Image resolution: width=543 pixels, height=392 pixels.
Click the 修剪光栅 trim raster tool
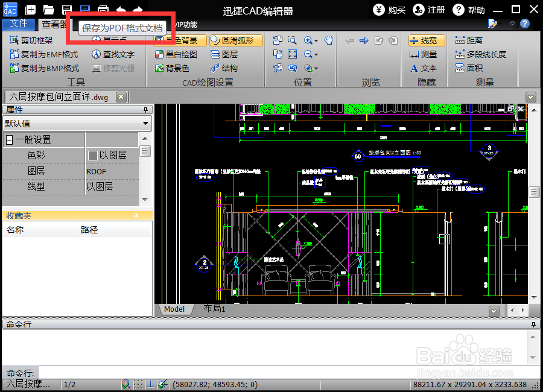click(x=113, y=68)
